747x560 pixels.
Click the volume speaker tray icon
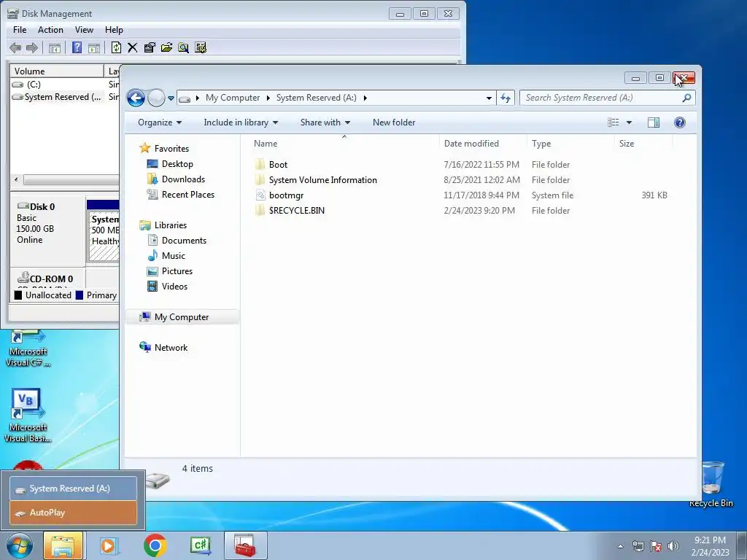point(673,545)
